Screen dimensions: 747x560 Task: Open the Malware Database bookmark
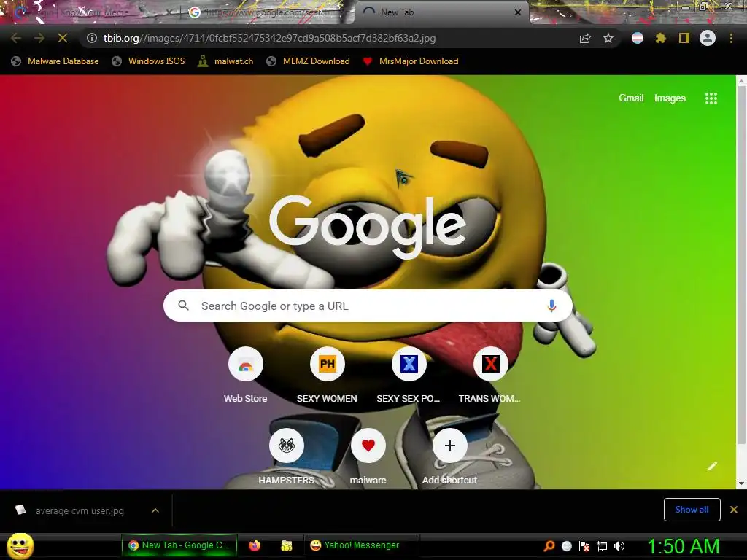click(x=55, y=61)
